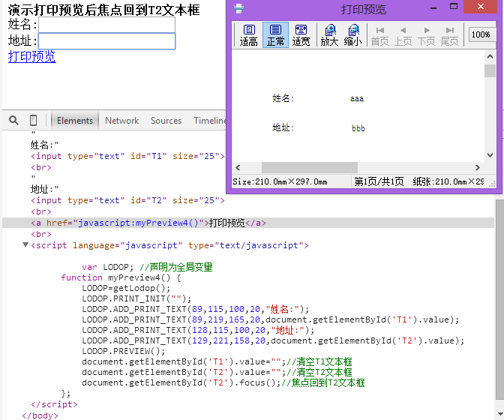The height and width of the screenshot is (420, 504).
Task: Click the 'aaa' text in preview page
Action: [x=357, y=99]
